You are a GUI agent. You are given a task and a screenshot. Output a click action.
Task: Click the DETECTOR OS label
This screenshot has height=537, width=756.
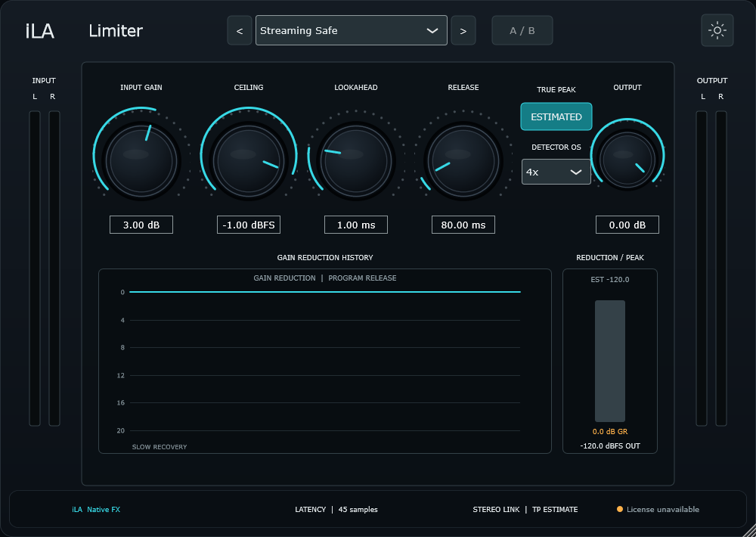(556, 147)
